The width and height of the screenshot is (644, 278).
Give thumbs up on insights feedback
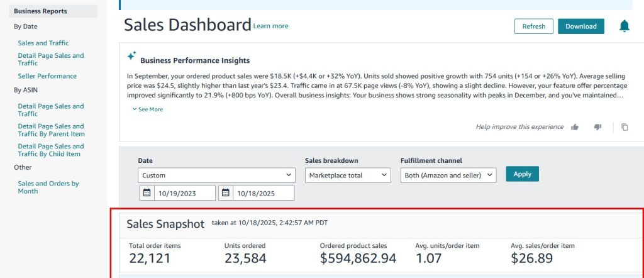tap(575, 127)
